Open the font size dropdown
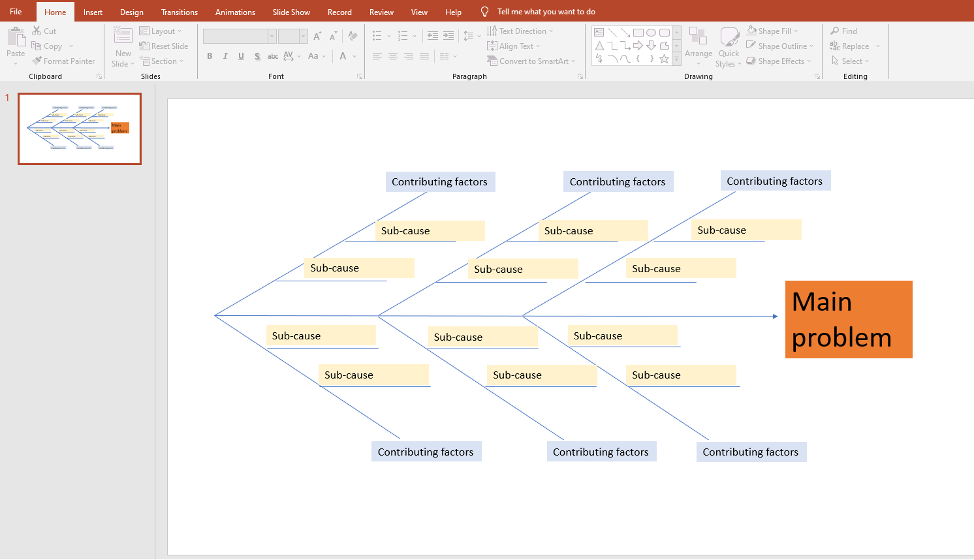 pos(304,36)
